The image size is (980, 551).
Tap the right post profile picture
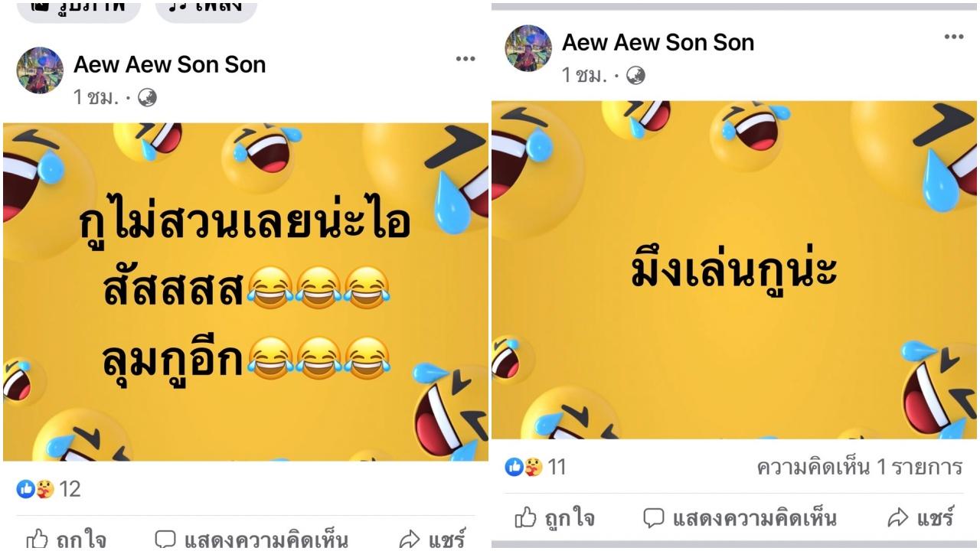528,48
